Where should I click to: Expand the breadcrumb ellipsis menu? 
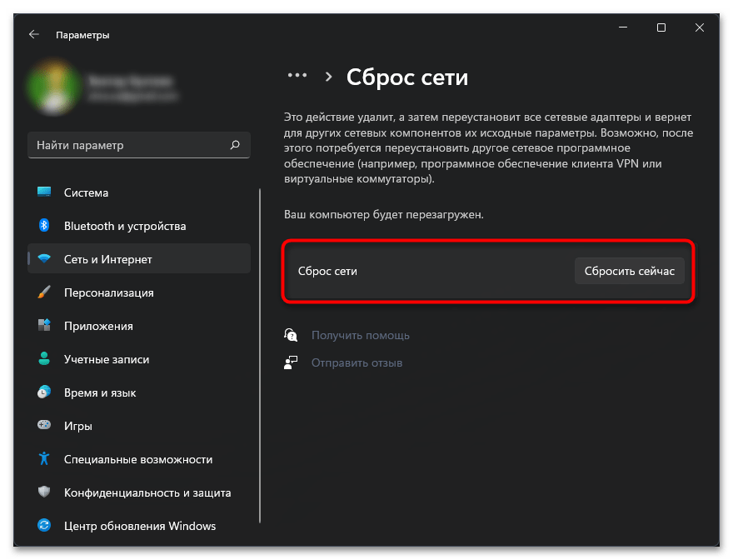click(x=297, y=75)
